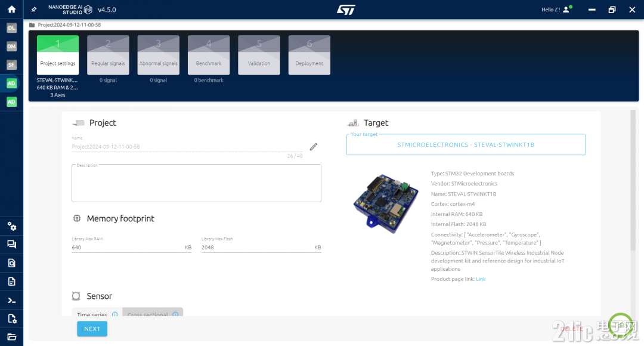This screenshot has height=346, width=644.
Task: Open the DM data manipulation tool
Action: pyautogui.click(x=11, y=47)
